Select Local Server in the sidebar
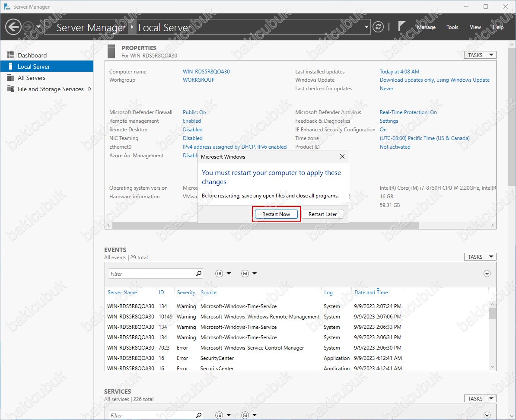 (x=47, y=67)
